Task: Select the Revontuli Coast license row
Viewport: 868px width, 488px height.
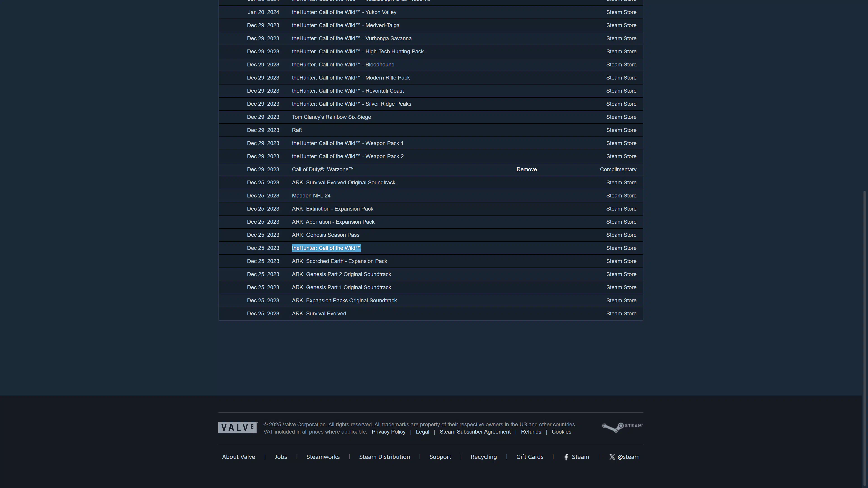Action: (431, 91)
